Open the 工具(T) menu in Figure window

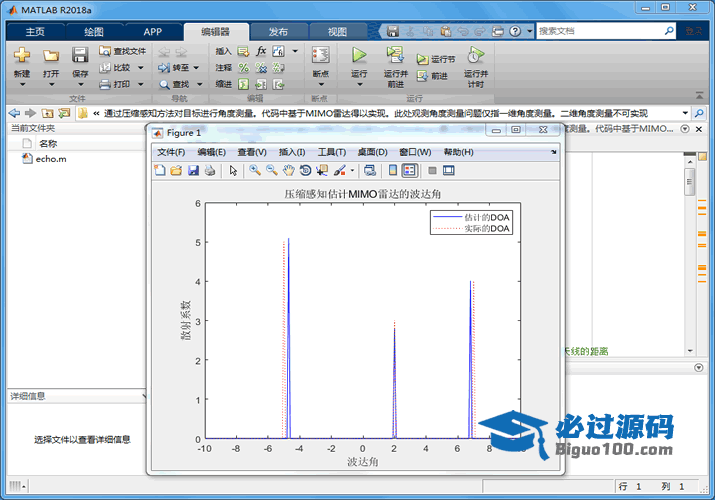[x=331, y=152]
